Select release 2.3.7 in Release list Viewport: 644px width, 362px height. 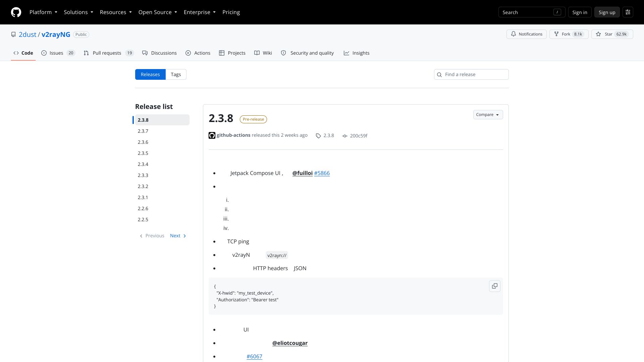[x=162, y=131]
